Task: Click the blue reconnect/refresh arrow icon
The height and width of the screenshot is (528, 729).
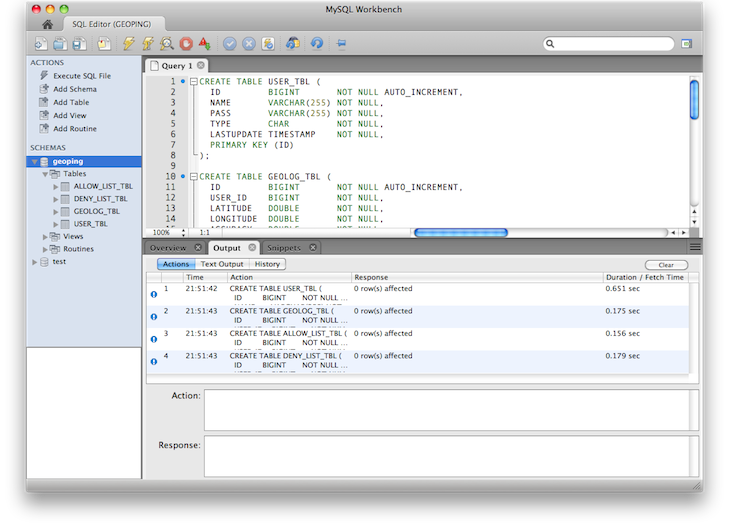Action: point(316,44)
